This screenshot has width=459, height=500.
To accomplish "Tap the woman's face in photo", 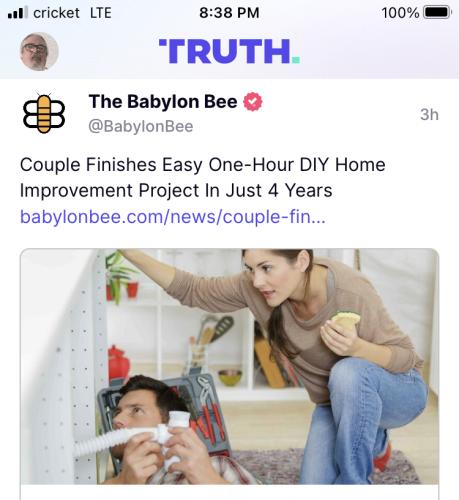I will click(271, 278).
